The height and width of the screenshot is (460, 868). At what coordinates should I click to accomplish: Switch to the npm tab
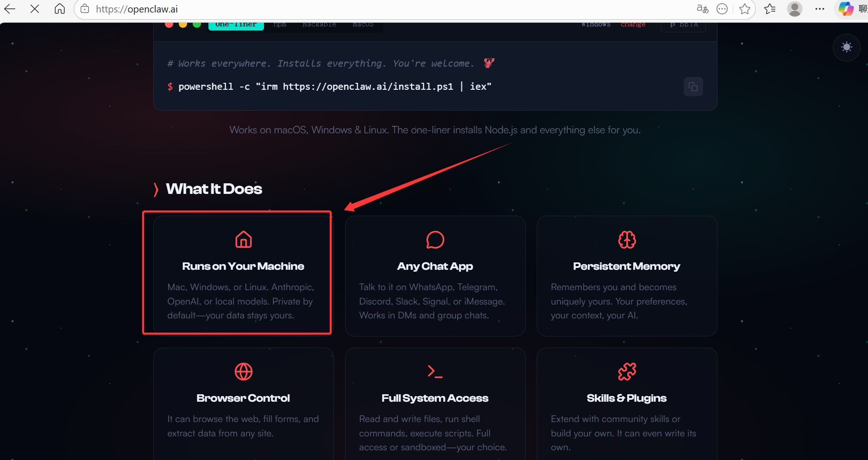[280, 25]
